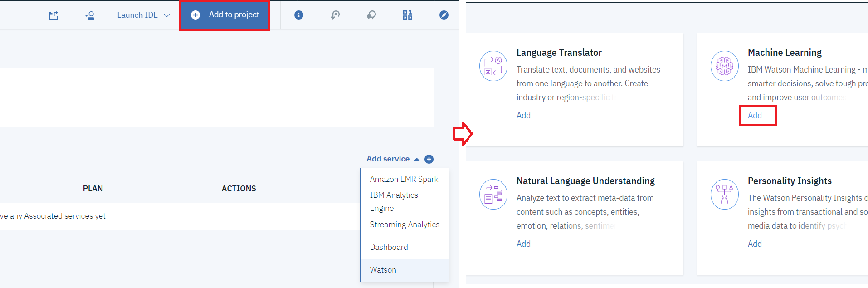Open the data grid apps icon
This screenshot has width=868, height=288.
tap(408, 15)
